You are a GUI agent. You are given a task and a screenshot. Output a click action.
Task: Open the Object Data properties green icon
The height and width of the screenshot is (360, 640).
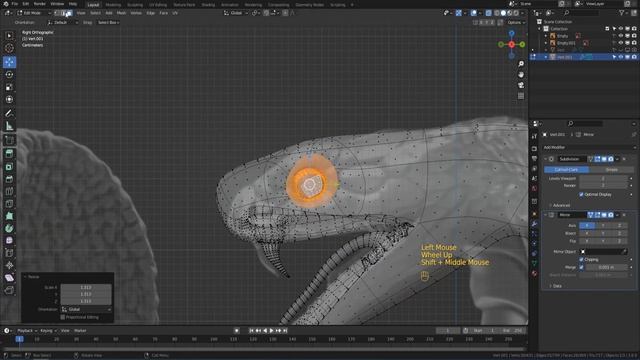click(x=534, y=263)
